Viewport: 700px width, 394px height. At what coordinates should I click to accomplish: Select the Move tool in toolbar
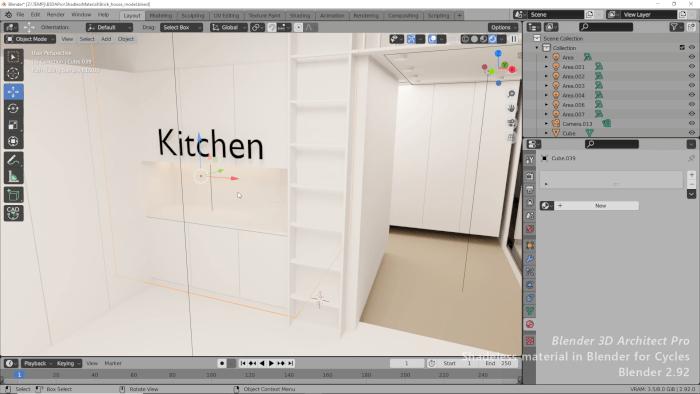point(13,91)
